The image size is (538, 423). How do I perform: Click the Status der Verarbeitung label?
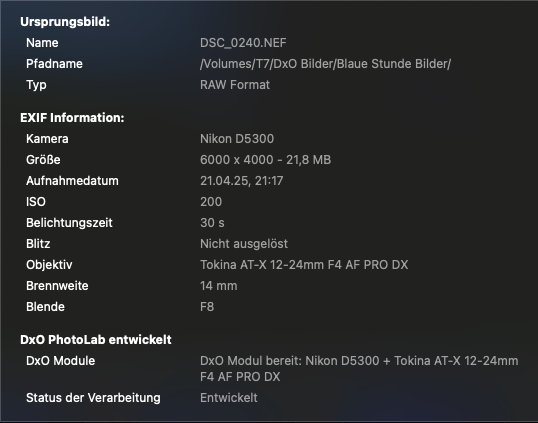[93, 398]
